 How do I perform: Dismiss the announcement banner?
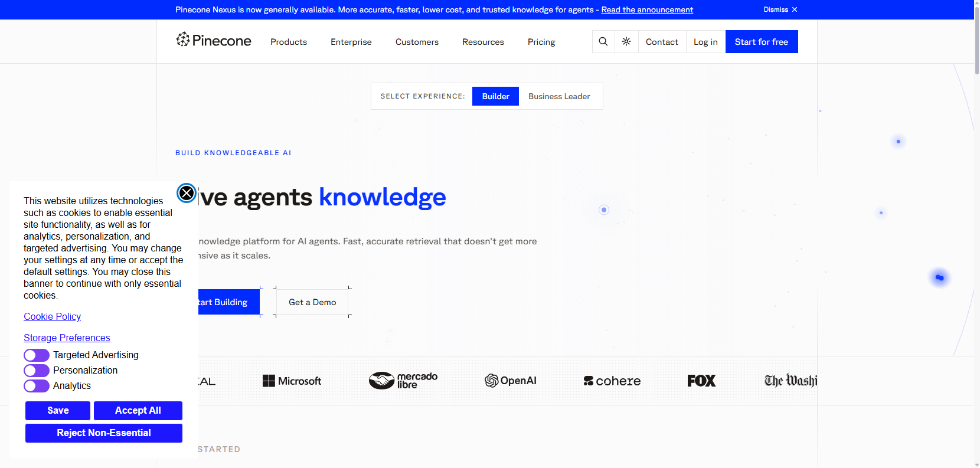[x=780, y=9]
